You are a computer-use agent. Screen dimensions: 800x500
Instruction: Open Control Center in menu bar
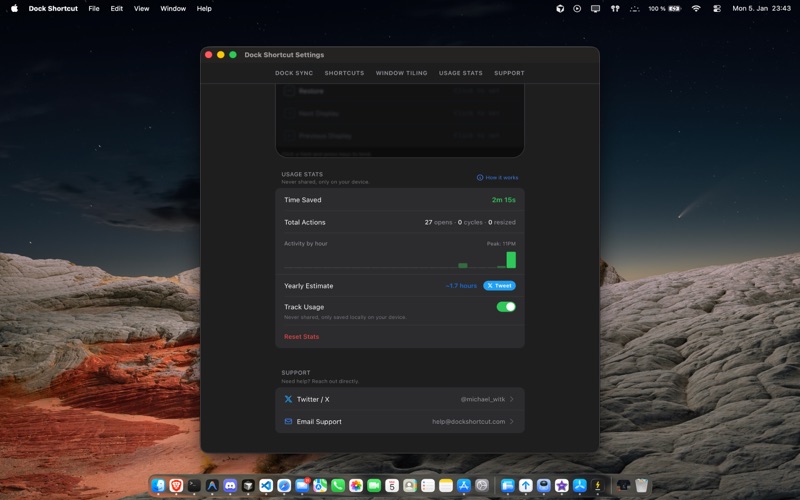(x=717, y=9)
